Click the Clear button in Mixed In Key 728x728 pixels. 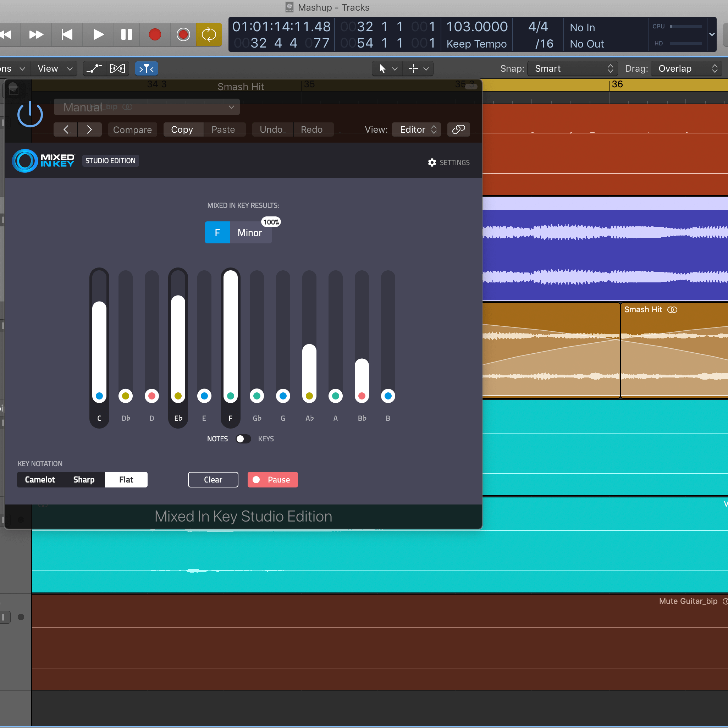click(x=213, y=479)
